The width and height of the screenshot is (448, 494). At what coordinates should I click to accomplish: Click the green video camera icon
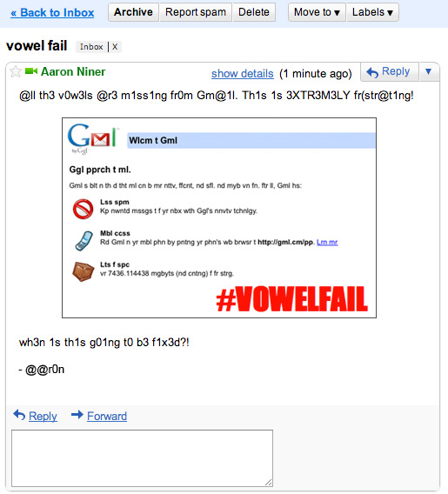pyautogui.click(x=31, y=71)
